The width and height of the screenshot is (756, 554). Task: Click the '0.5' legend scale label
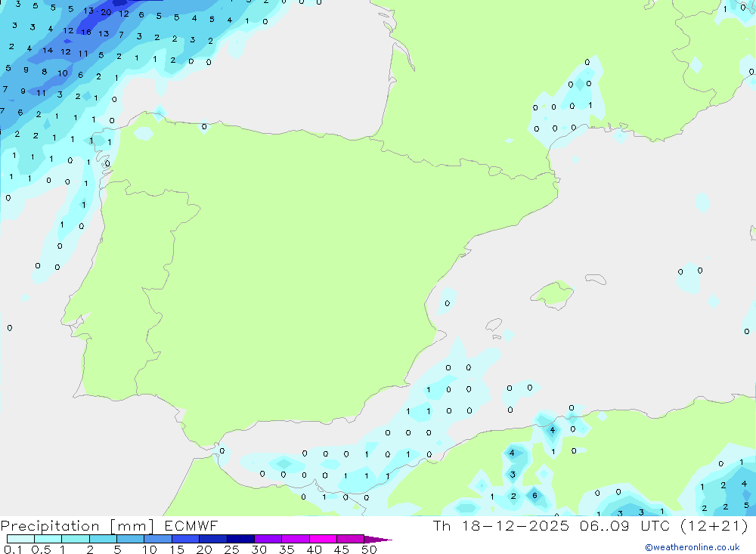pyautogui.click(x=41, y=549)
